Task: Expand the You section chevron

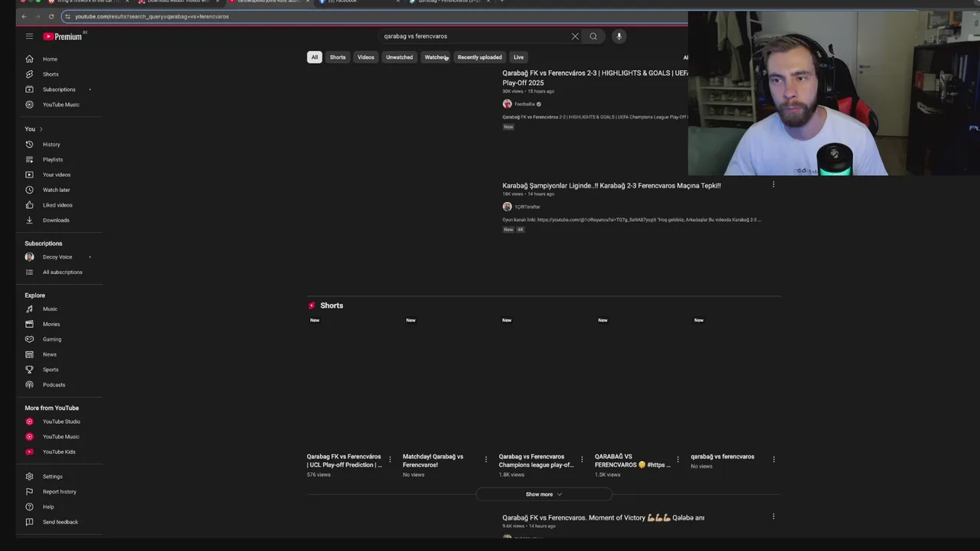Action: pos(41,129)
